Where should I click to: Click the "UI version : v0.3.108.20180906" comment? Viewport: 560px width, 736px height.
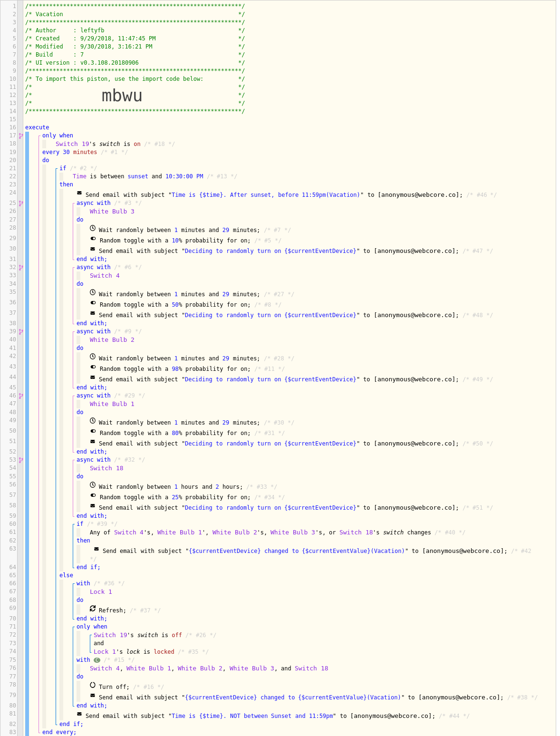pos(135,63)
